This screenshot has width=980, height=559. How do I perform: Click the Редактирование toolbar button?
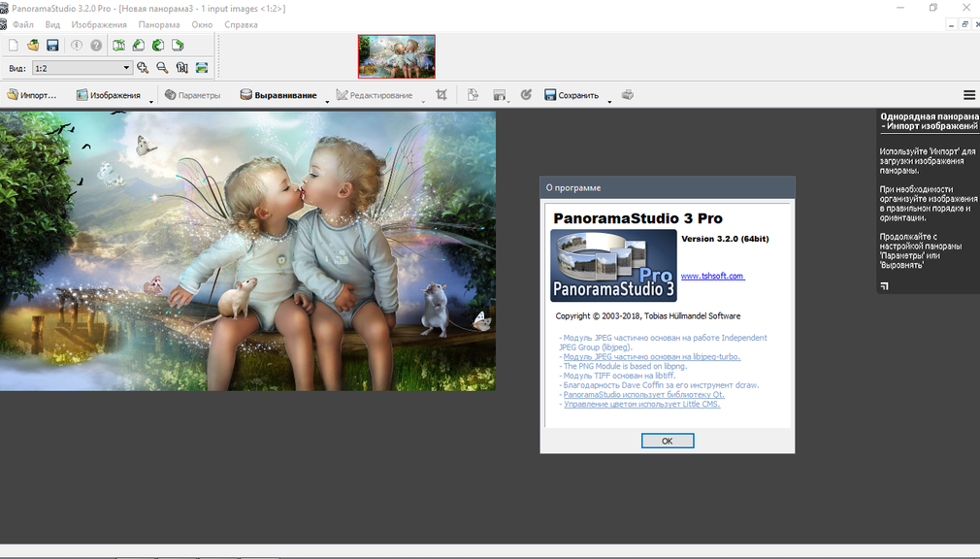(374, 95)
